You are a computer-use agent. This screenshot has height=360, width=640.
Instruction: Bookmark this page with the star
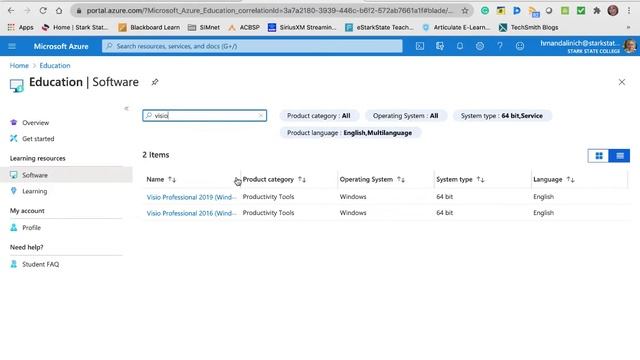click(464, 11)
